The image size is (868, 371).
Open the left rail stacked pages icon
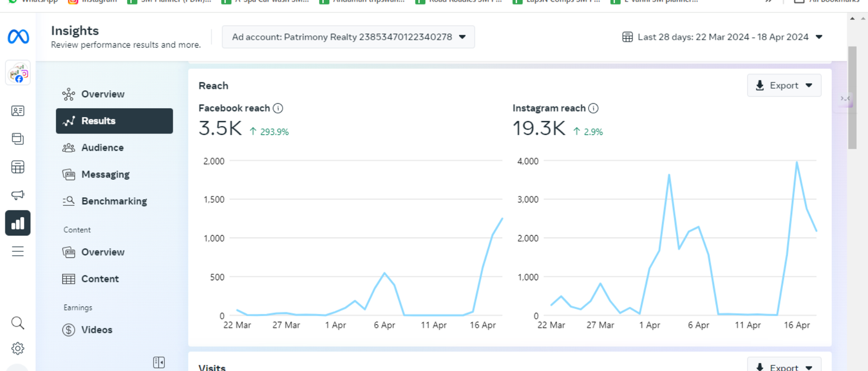click(x=18, y=139)
